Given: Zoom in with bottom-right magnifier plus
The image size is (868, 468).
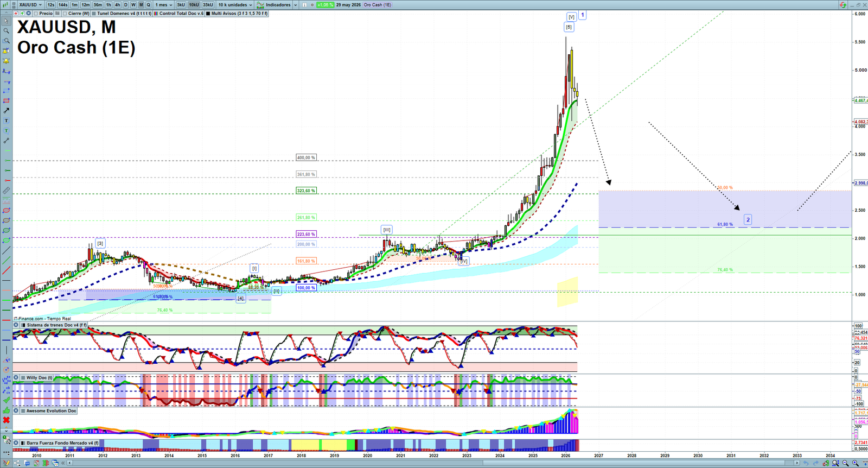Looking at the screenshot, I should click(856, 463).
